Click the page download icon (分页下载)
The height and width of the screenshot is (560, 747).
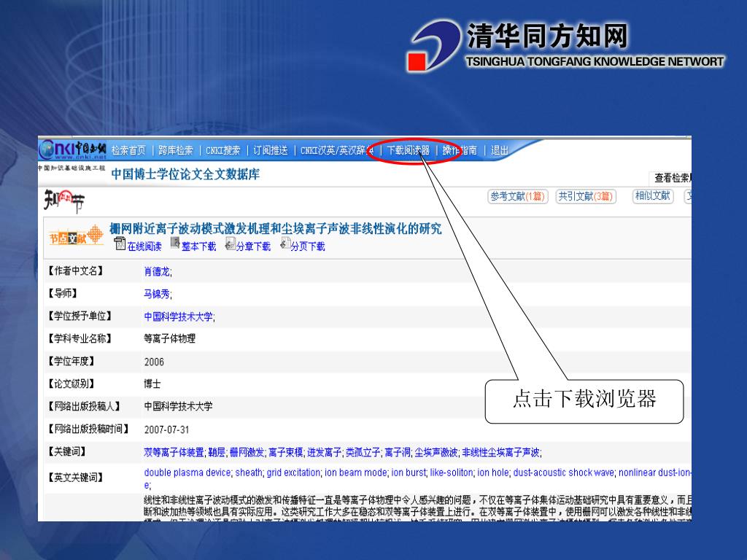pos(285,244)
